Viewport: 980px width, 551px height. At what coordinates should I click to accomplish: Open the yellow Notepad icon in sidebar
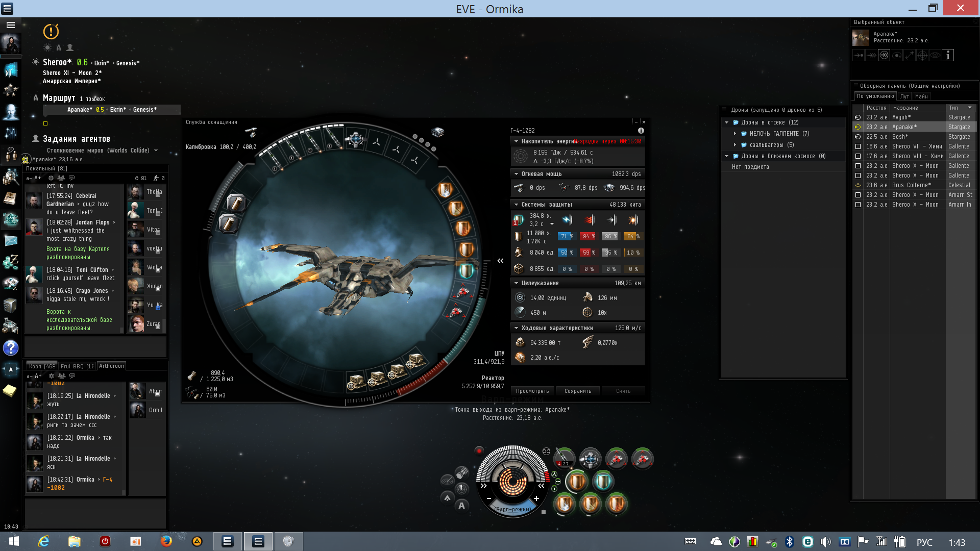point(10,391)
